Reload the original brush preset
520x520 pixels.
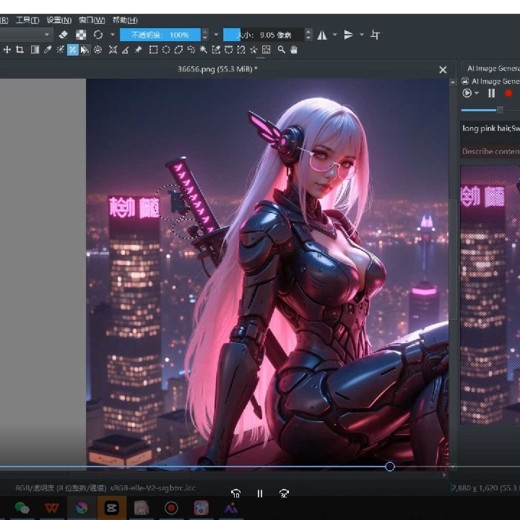point(98,35)
